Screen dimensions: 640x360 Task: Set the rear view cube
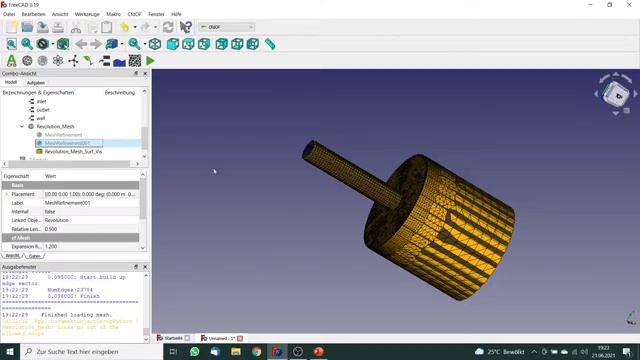coord(222,44)
